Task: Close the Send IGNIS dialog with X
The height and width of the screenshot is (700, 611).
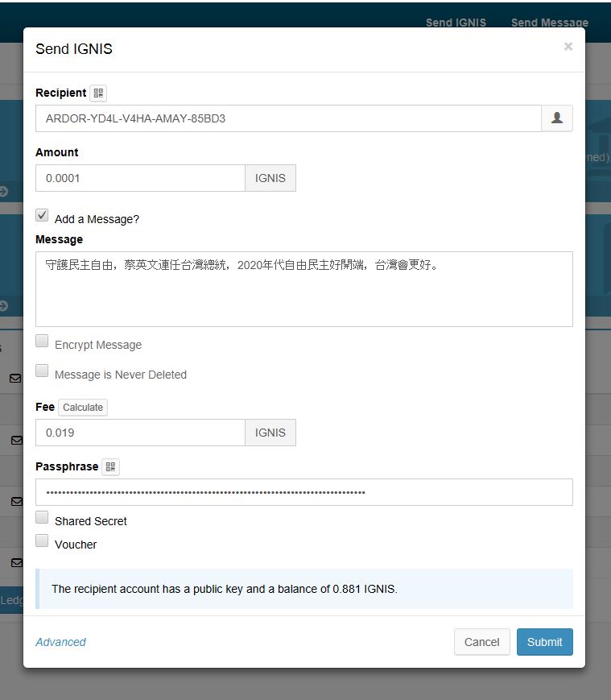Action: click(x=568, y=47)
